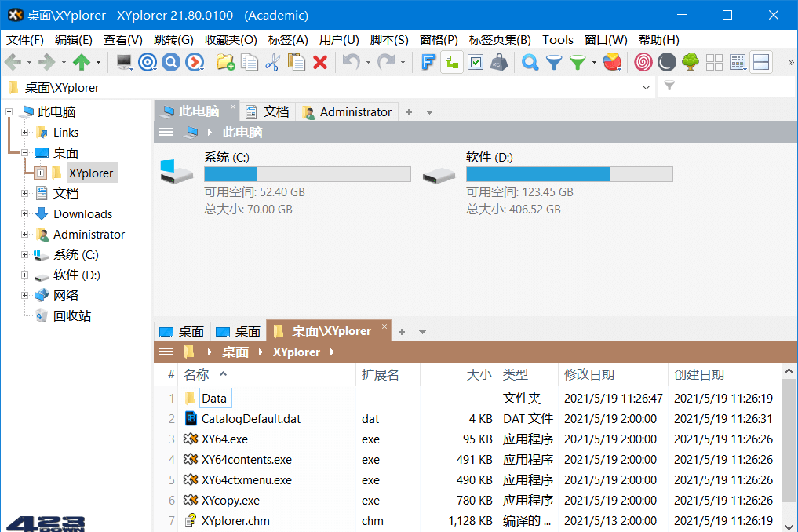Click the green filter funnel icon
798x532 pixels.
point(578,63)
